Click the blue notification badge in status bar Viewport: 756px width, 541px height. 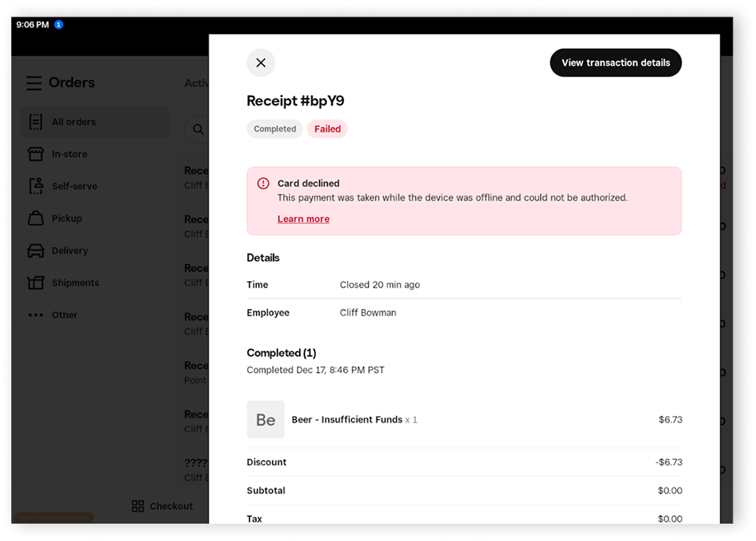coord(59,25)
